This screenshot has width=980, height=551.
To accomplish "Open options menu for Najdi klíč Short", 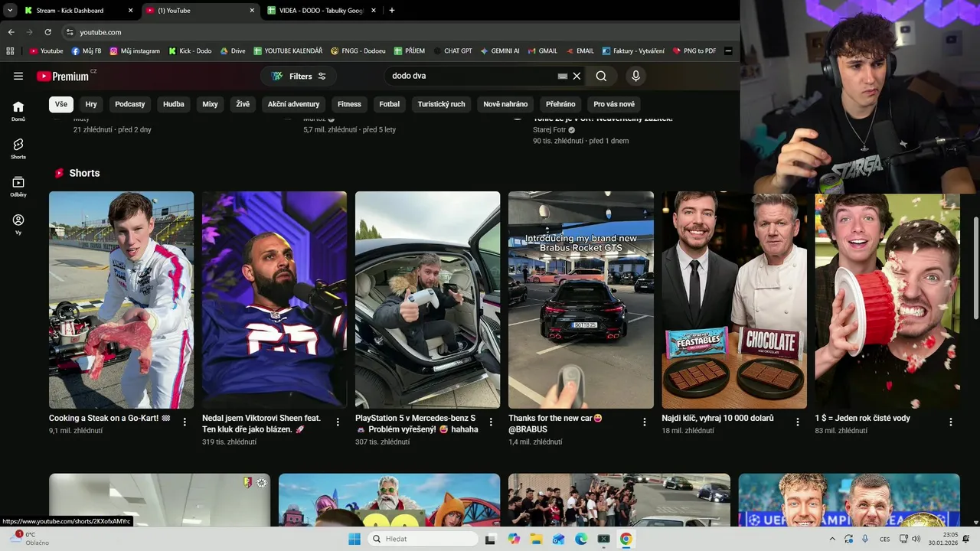I will click(798, 422).
